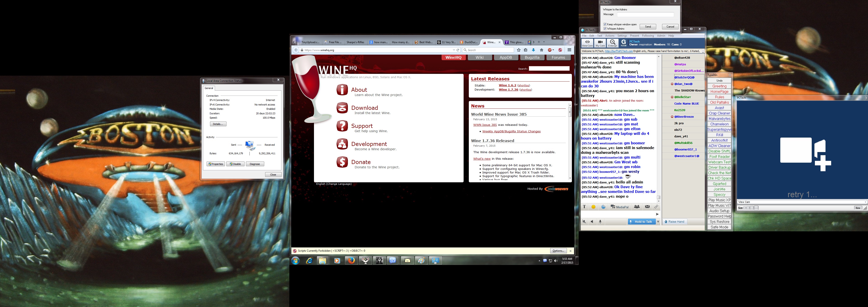
Task: Open the list all tabs dropdown
Action: coord(544,42)
